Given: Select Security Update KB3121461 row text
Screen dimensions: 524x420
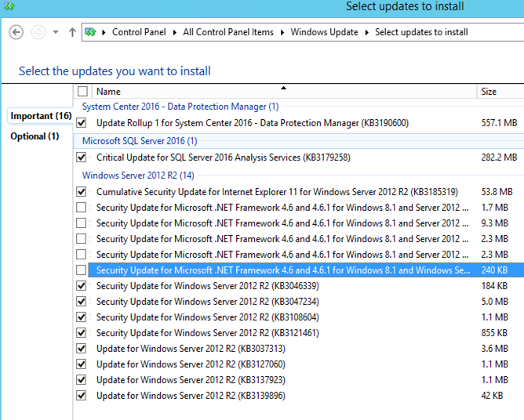Looking at the screenshot, I should point(208,333).
